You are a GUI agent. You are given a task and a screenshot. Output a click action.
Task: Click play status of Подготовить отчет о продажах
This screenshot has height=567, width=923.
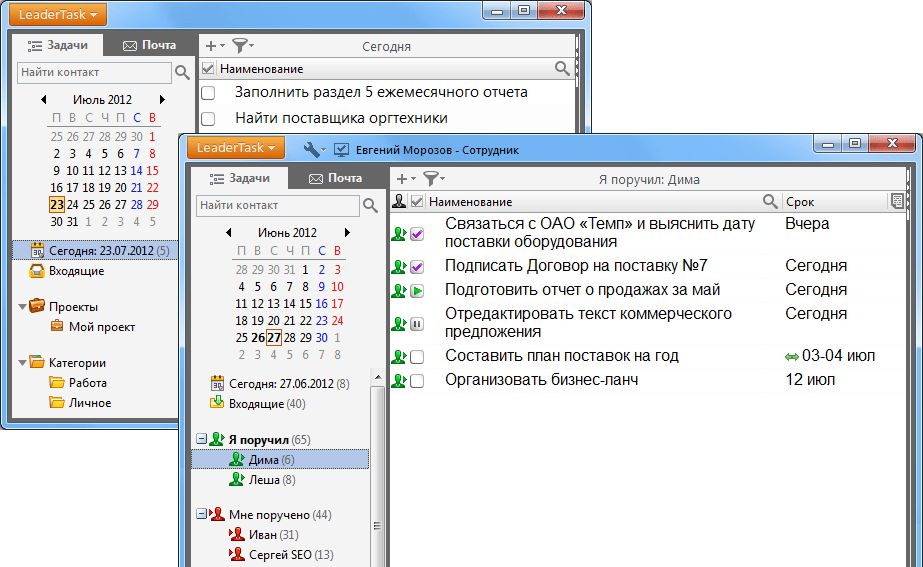(417, 291)
